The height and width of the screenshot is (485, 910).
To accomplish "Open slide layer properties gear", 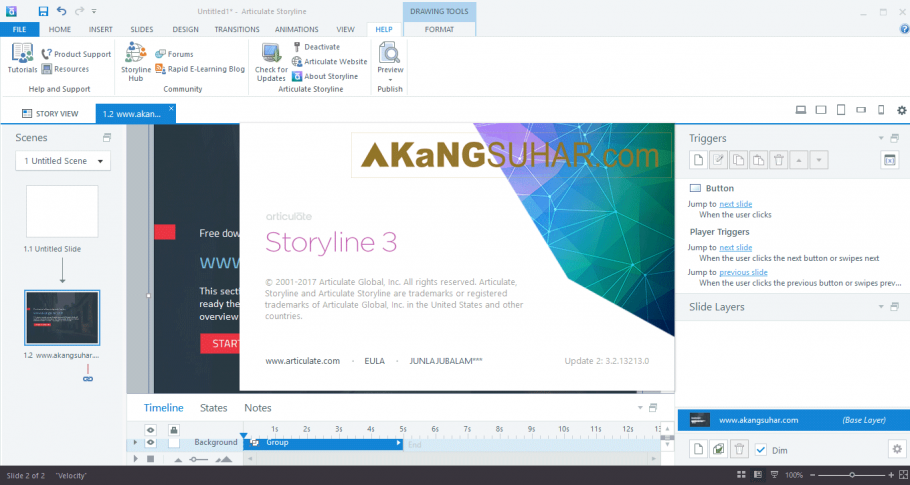I will (897, 449).
